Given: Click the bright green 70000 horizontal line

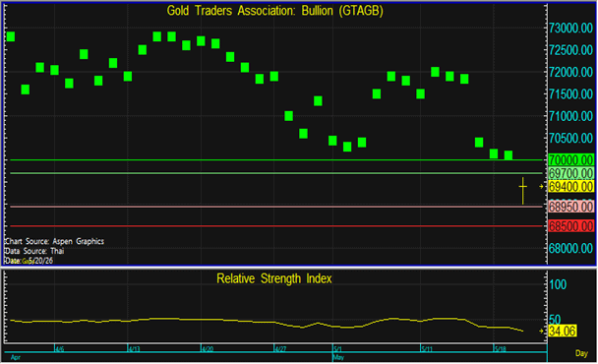Looking at the screenshot, I should click(276, 160).
